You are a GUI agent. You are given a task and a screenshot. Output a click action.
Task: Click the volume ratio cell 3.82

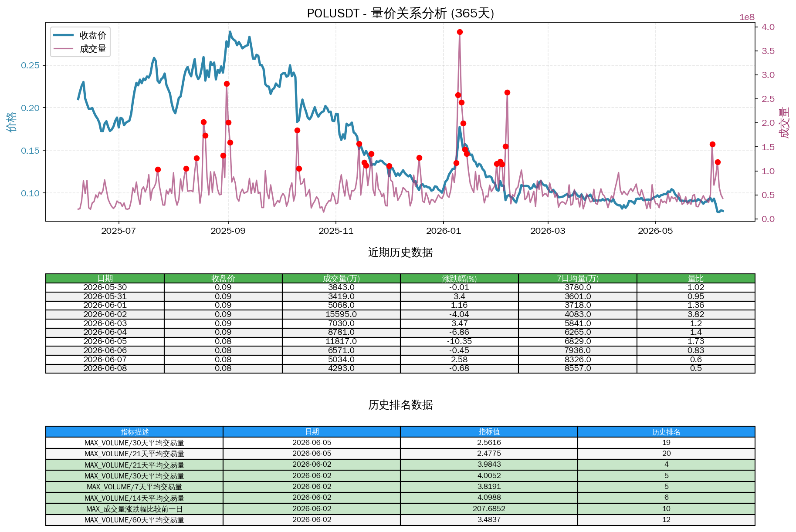(x=696, y=314)
